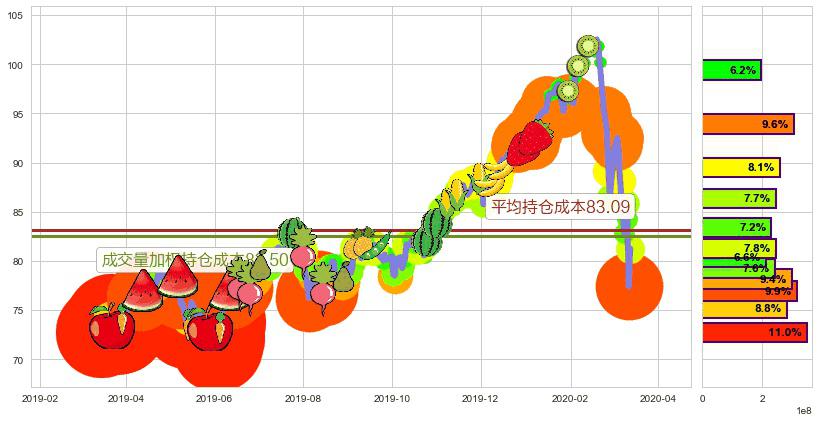Click the 8.8% amber bar
The width and height of the screenshot is (819, 422).
744,309
